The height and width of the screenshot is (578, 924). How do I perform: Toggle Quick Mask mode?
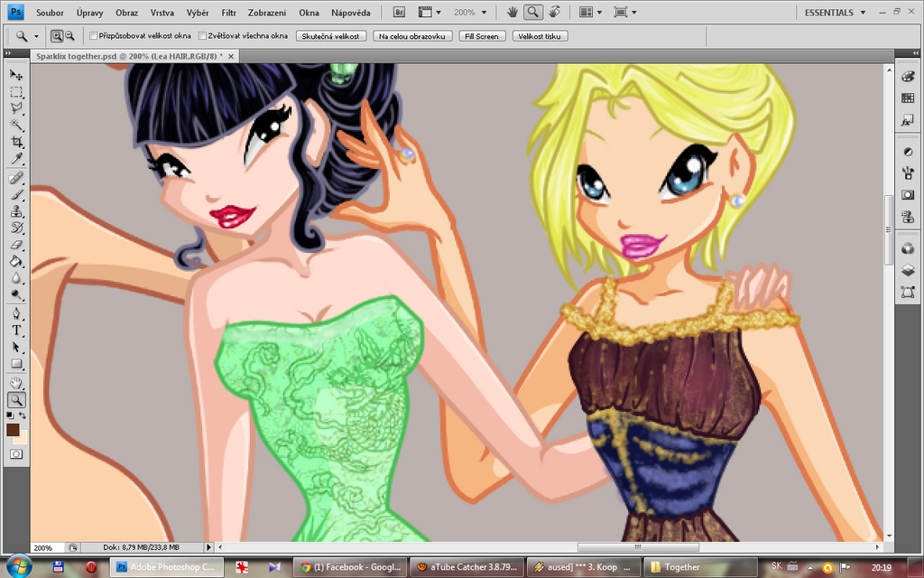(x=16, y=454)
